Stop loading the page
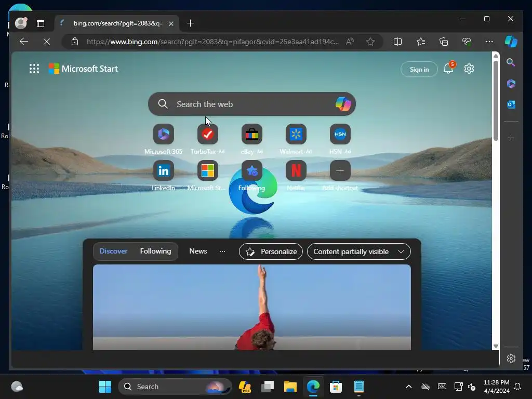This screenshot has width=532, height=399. point(47,42)
